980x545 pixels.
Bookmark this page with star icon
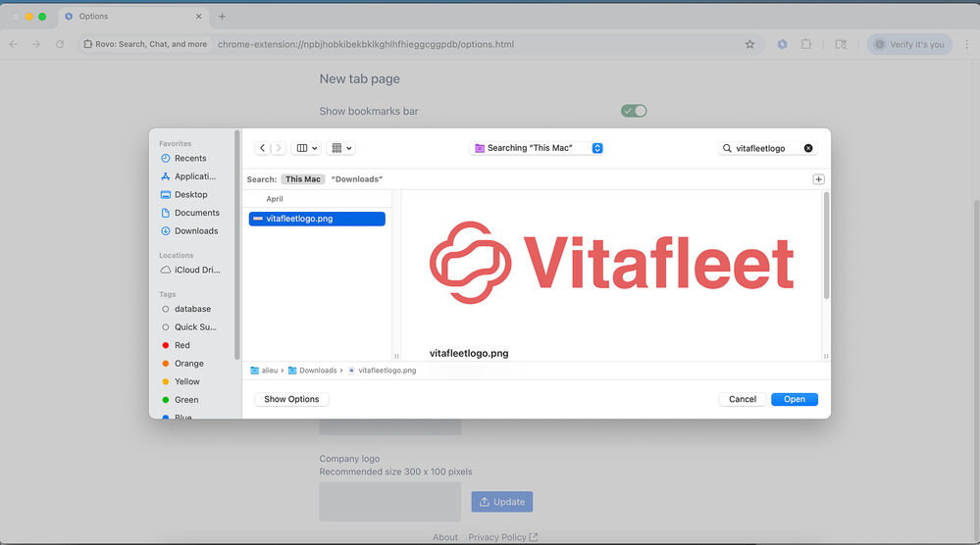click(x=749, y=44)
